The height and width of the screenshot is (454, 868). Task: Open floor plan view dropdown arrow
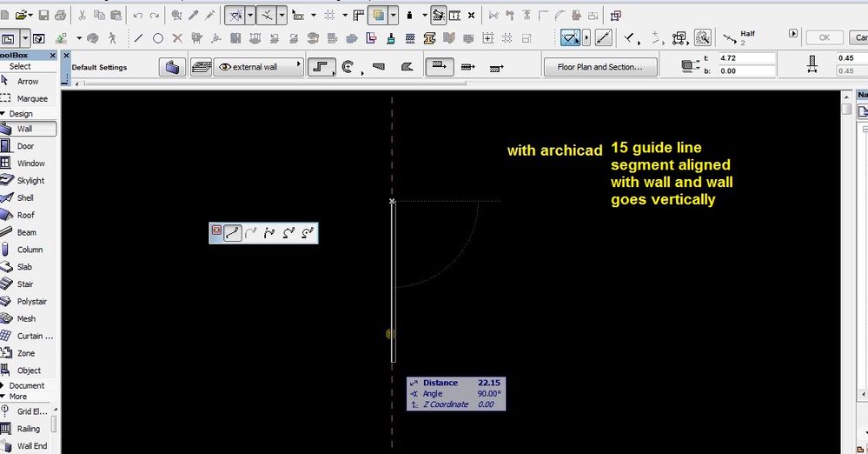pyautogui.click(x=25, y=39)
